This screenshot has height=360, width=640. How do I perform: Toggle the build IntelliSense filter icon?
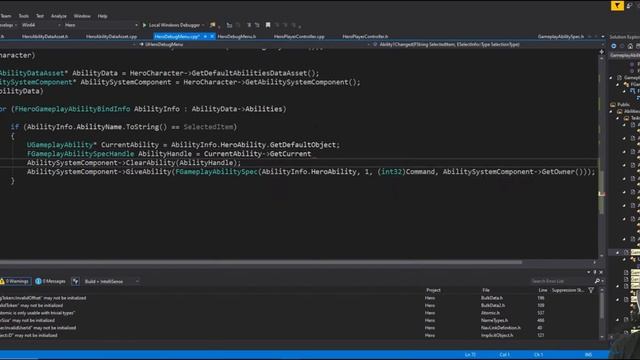point(76,281)
